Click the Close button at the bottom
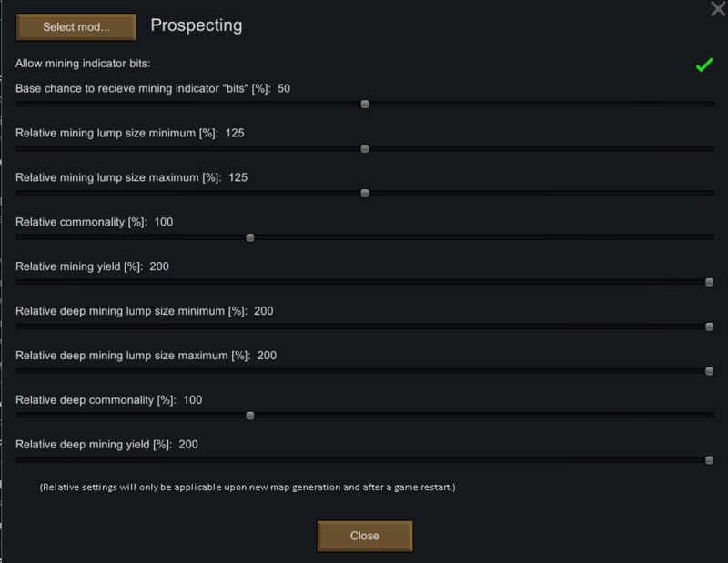The image size is (728, 563). click(x=365, y=536)
